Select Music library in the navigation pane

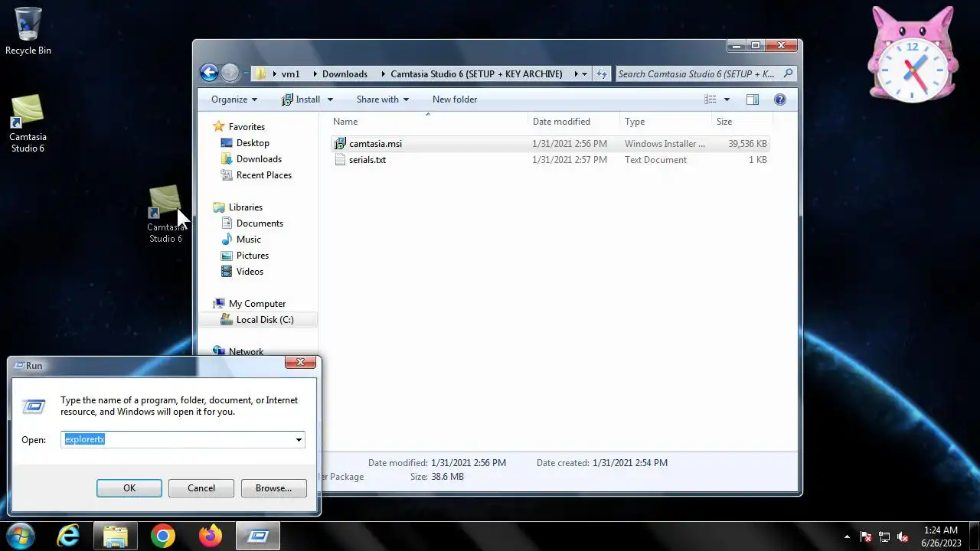click(249, 240)
